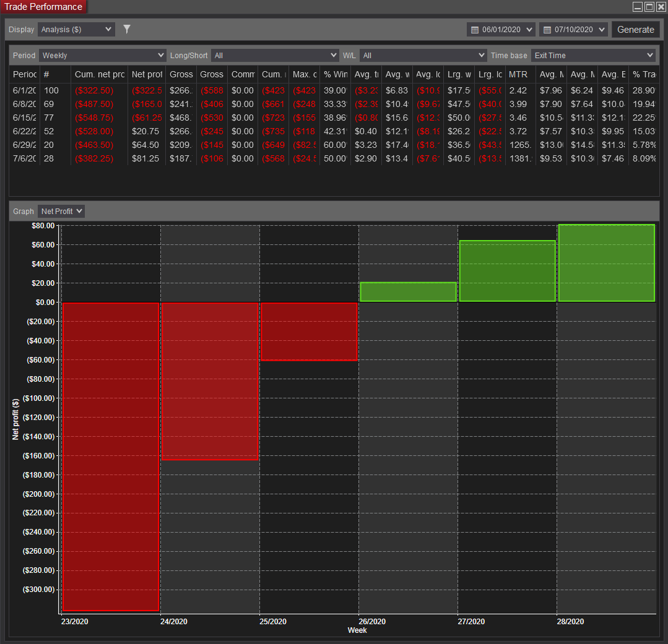Click the $81.25 net profit cell

pos(145,158)
